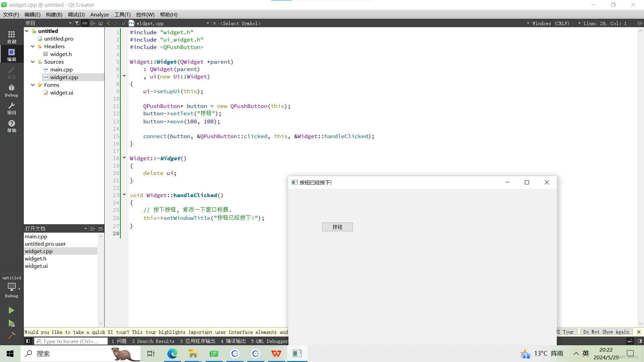Open the 编译输出 output pane tab
Screen dimensions: 644x362
click(233, 341)
